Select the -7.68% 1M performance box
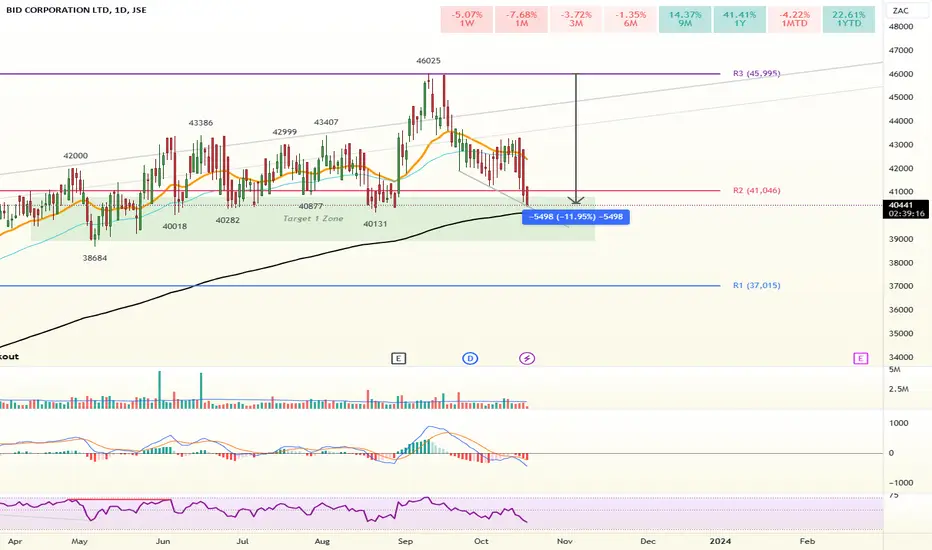Viewport: 932px width, 550px height. pyautogui.click(x=521, y=19)
